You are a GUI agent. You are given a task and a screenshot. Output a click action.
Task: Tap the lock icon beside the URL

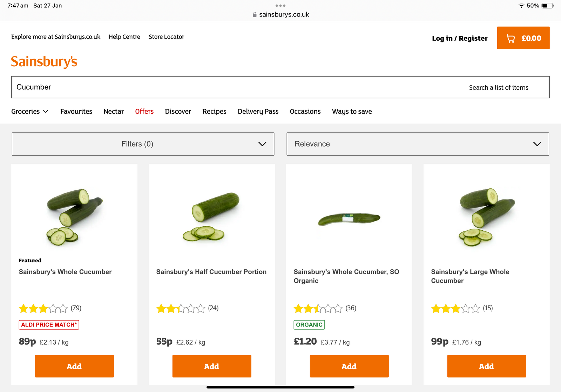pos(255,15)
